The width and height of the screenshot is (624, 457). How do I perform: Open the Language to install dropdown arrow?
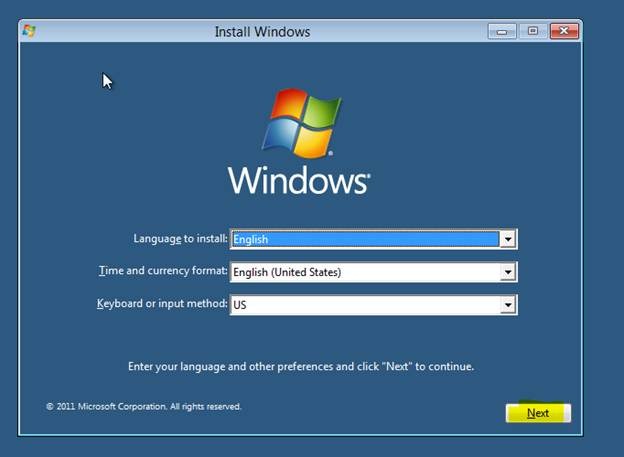coord(508,239)
